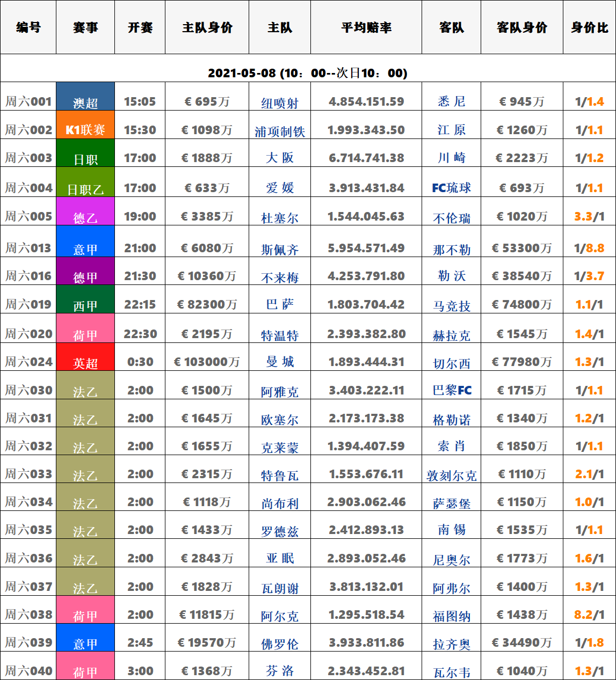
Task: Select match number 周六001
Action: 28,101
